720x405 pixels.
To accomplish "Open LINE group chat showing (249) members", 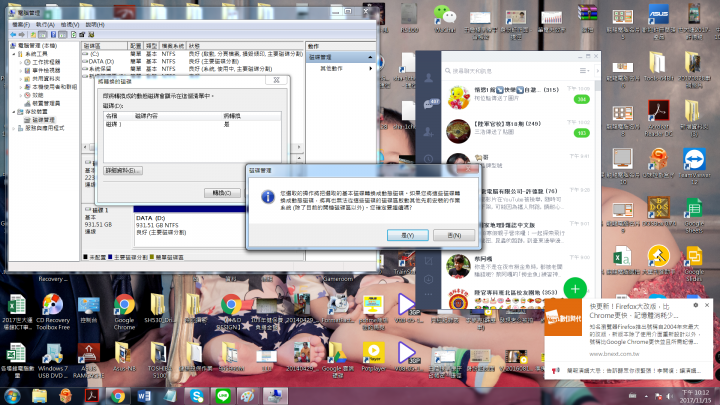I will tap(518, 131).
